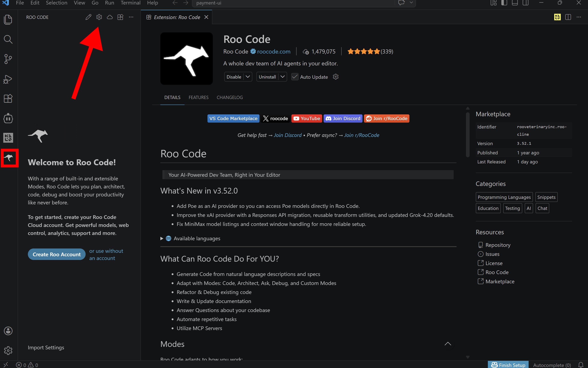Expand the Available languages disclosure triangle

tap(162, 238)
